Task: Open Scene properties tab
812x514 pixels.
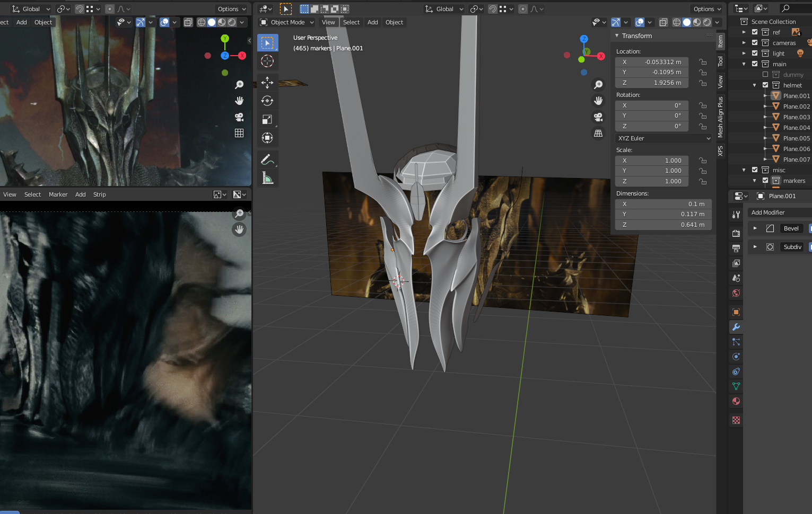Action: (736, 278)
